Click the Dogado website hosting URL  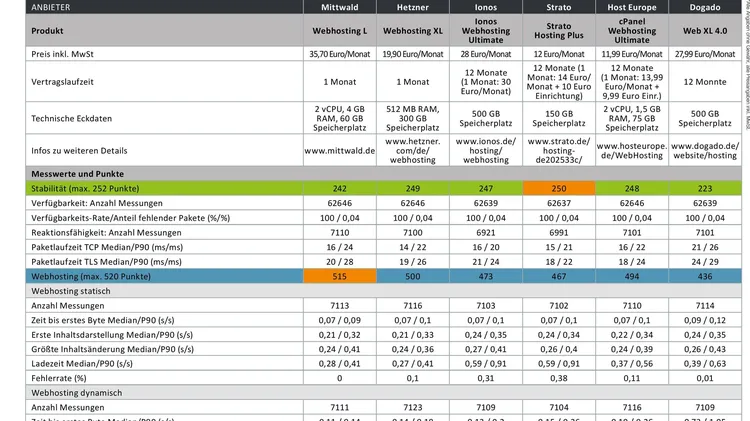tap(702, 151)
